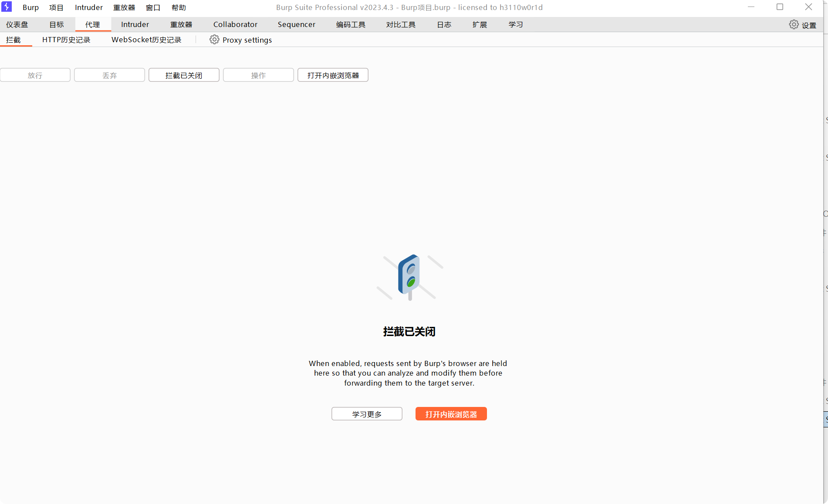This screenshot has height=504, width=828.
Task: Open the WebSocket历史记录 sub-tab
Action: point(146,40)
